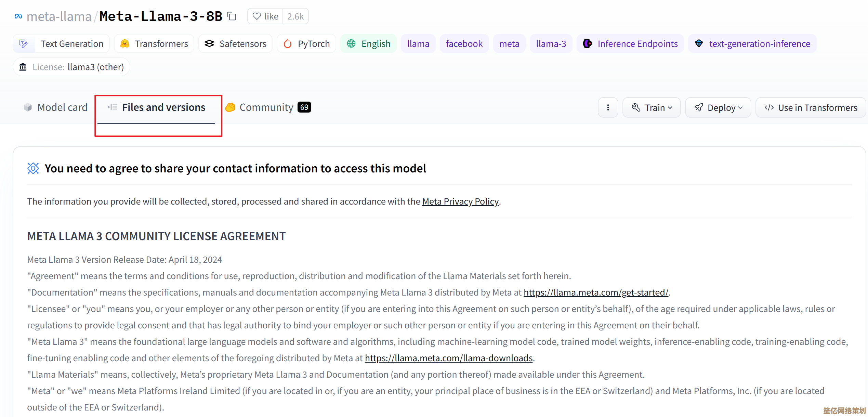Select the facebook tag
868x417 pixels.
coord(464,43)
